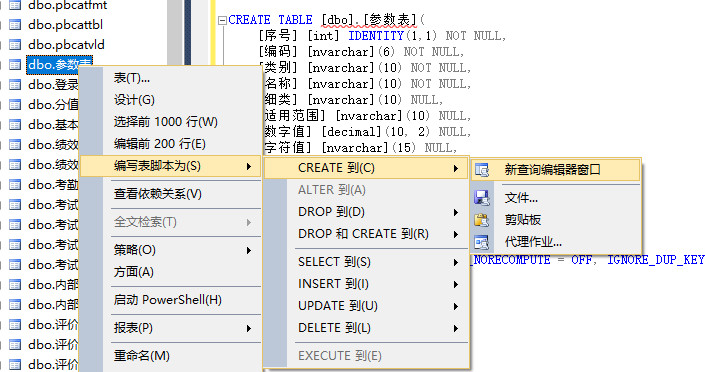Open the SELECT 到(S) submenu
705x372 pixels.
tap(366, 262)
